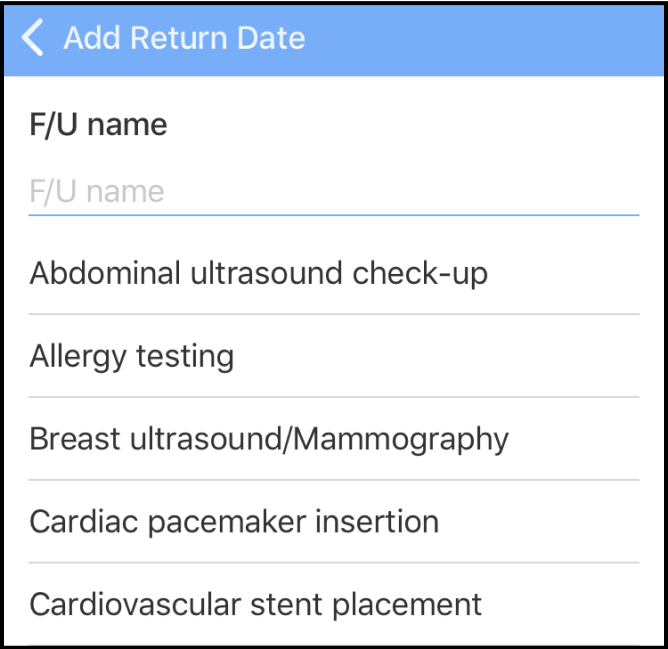Tap the Cardiovascular stent placement row
The height and width of the screenshot is (649, 668).
point(333,604)
